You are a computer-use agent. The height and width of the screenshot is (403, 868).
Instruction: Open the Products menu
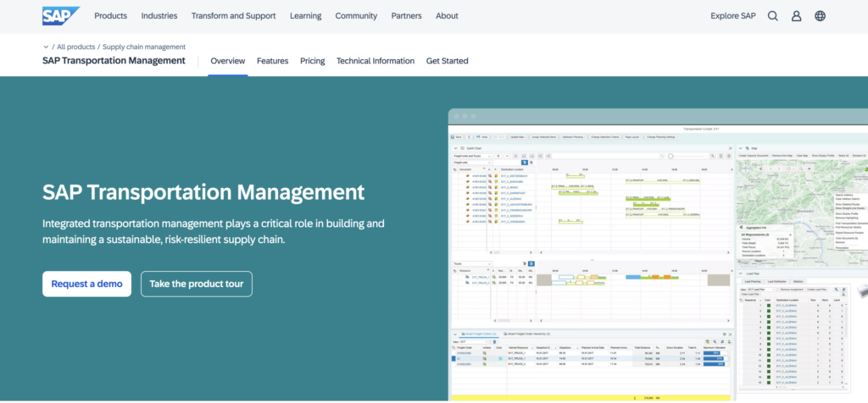(111, 15)
